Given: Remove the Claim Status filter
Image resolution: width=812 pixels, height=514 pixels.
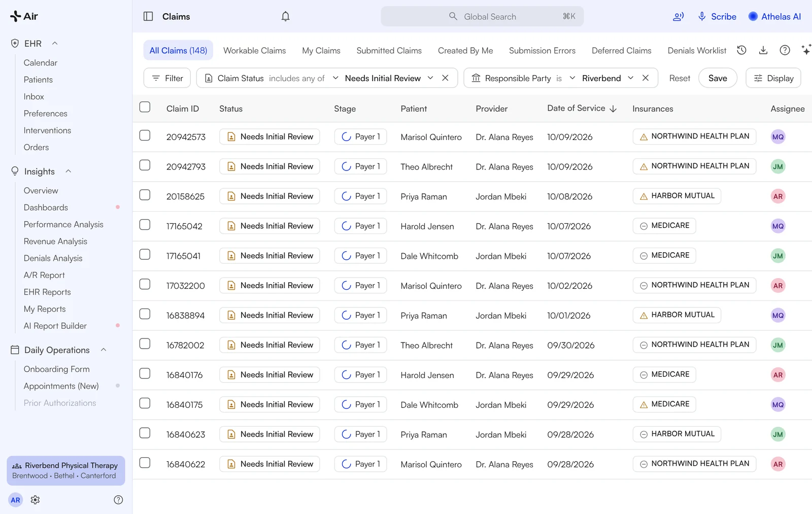Looking at the screenshot, I should pos(445,78).
